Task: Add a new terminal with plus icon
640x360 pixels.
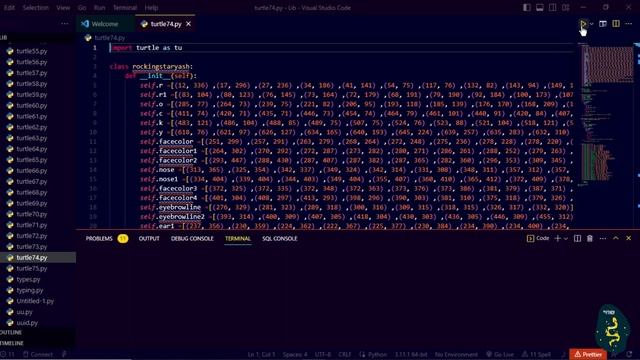Action: (x=557, y=238)
